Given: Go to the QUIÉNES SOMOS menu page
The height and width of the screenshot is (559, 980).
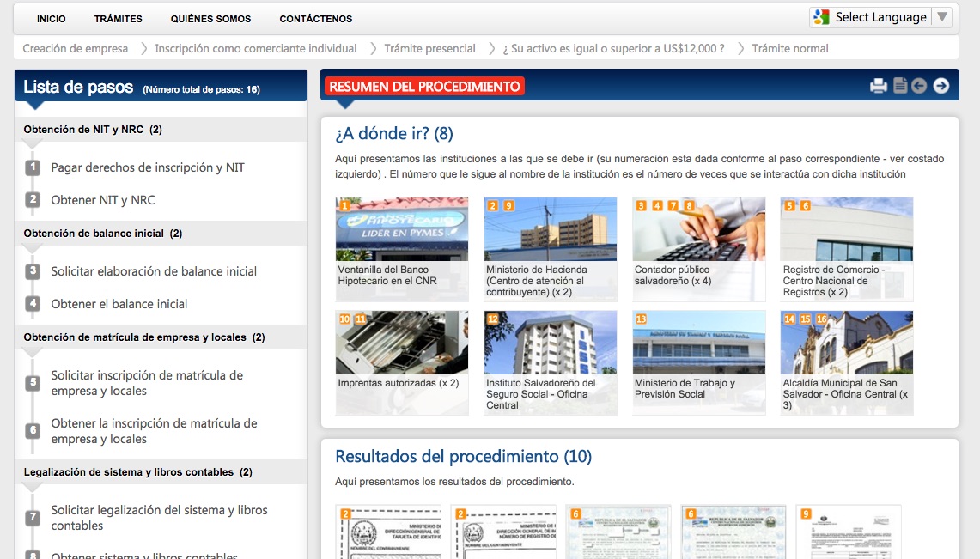Looking at the screenshot, I should point(210,19).
